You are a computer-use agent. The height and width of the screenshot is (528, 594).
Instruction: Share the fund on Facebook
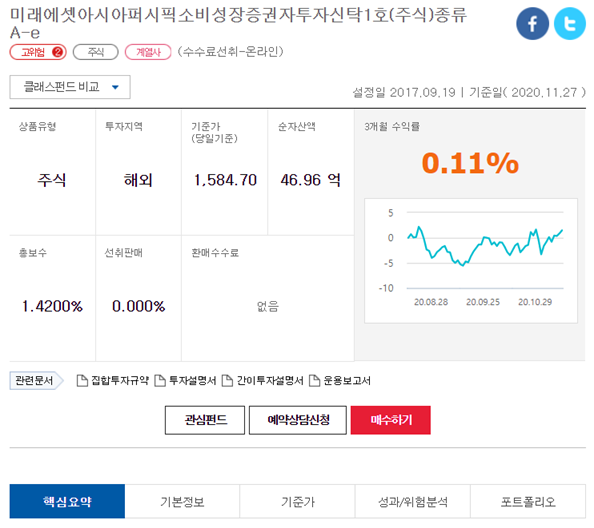click(x=532, y=23)
